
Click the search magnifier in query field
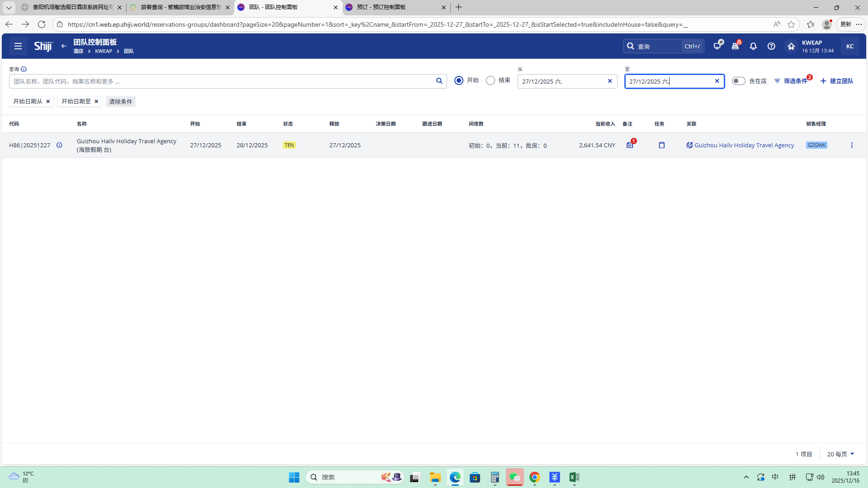pyautogui.click(x=439, y=81)
